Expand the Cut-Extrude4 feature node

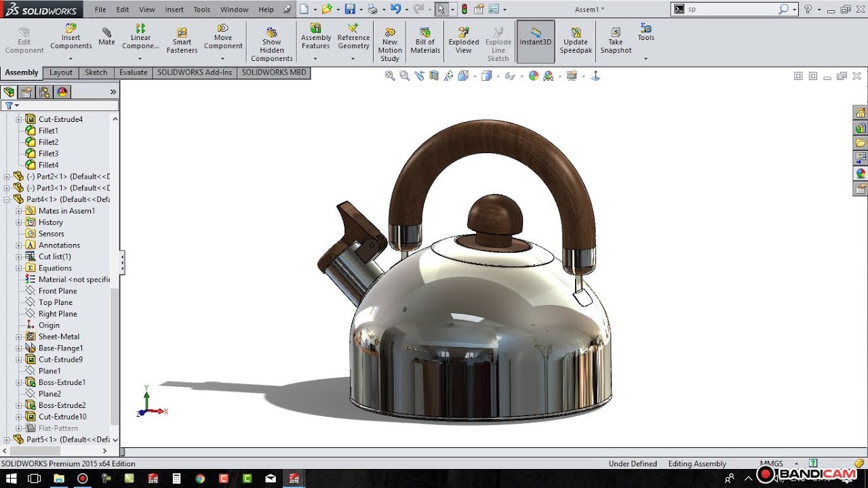(19, 119)
